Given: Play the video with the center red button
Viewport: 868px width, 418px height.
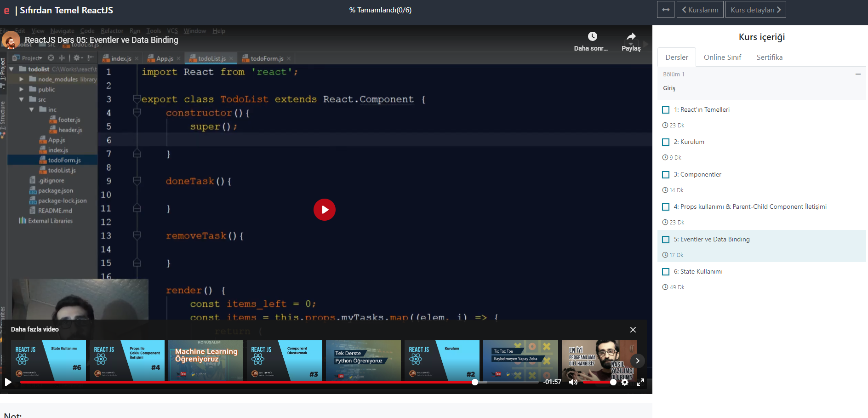Looking at the screenshot, I should (325, 210).
